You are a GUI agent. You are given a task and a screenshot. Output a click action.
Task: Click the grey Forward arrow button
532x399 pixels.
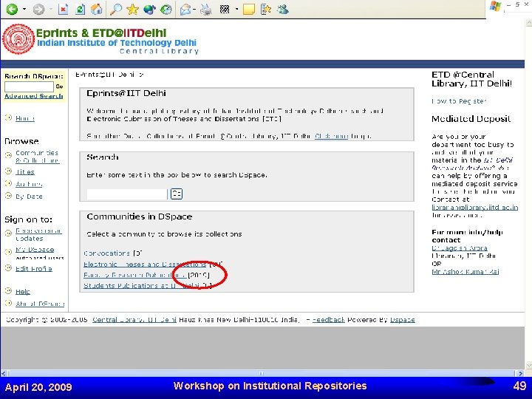tap(38, 9)
